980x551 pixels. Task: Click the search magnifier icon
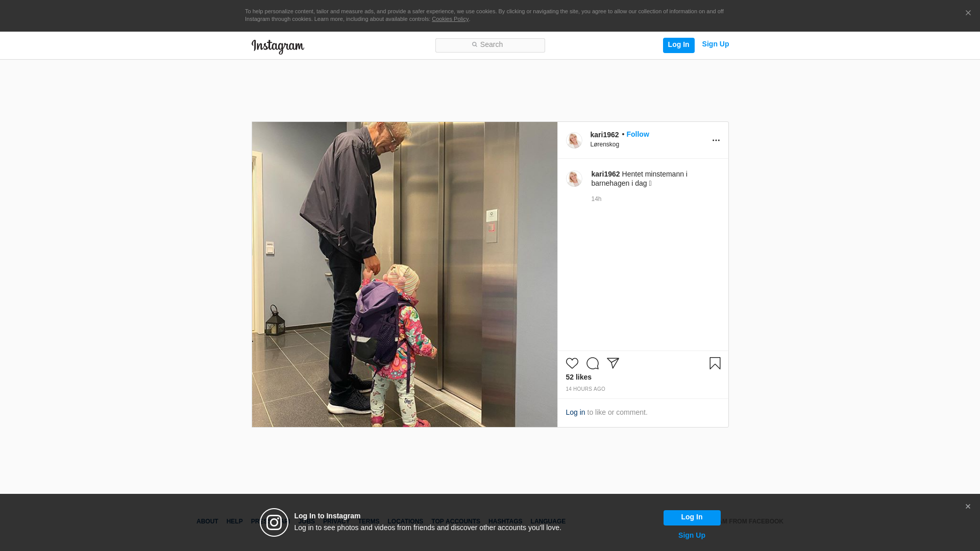tap(474, 45)
